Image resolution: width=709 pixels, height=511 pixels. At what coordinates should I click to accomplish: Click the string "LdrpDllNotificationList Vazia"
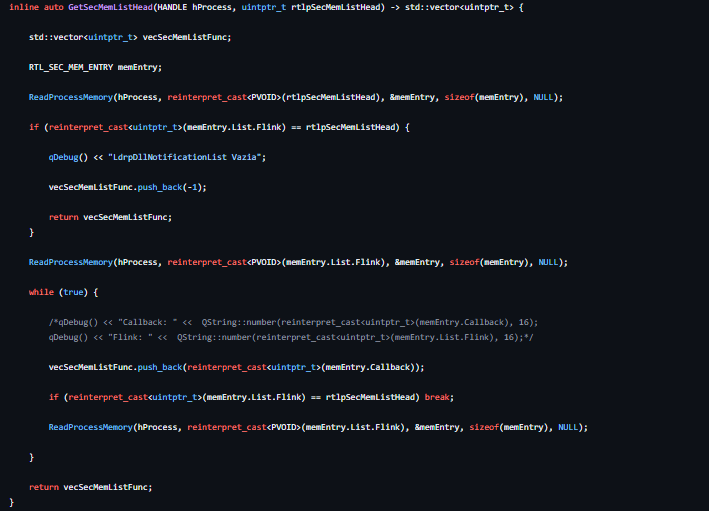184,157
